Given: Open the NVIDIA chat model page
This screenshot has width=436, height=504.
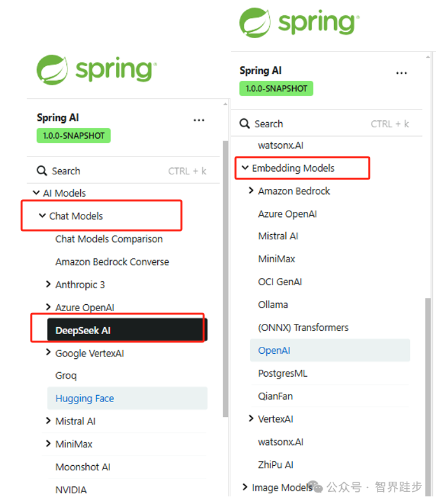Looking at the screenshot, I should point(71,489).
